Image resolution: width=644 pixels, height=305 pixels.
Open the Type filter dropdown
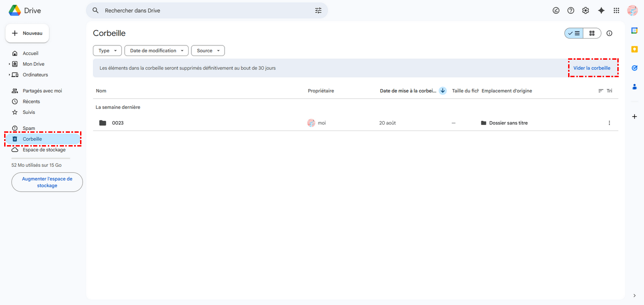tap(108, 51)
